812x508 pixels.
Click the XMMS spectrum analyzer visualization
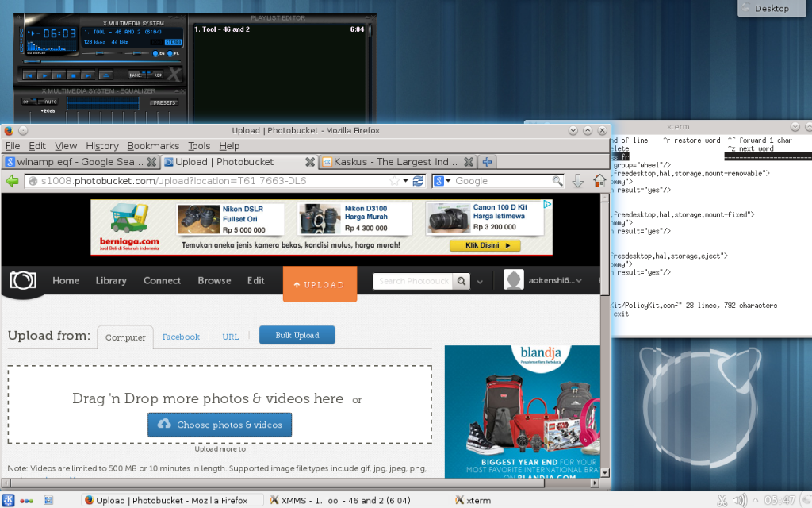point(52,45)
